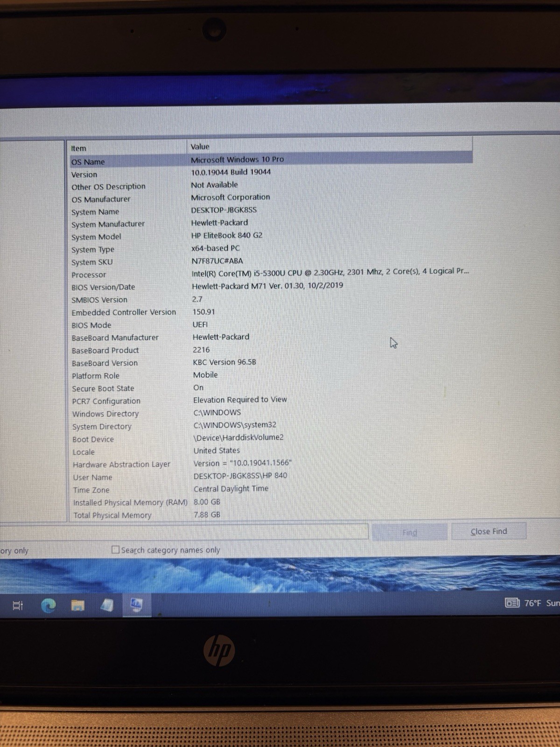This screenshot has height=747, width=560.
Task: Click the 76°F weather reading
Action: click(532, 603)
